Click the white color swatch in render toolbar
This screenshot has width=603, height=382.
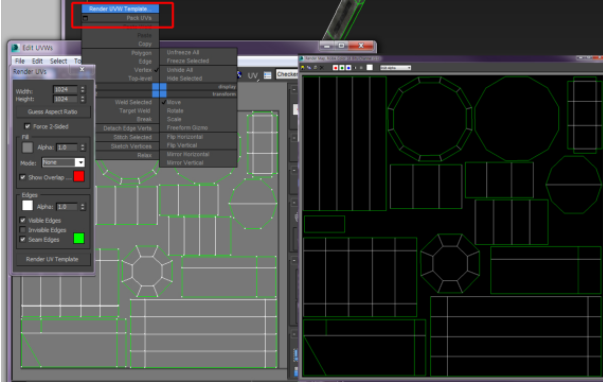pyautogui.click(x=370, y=68)
